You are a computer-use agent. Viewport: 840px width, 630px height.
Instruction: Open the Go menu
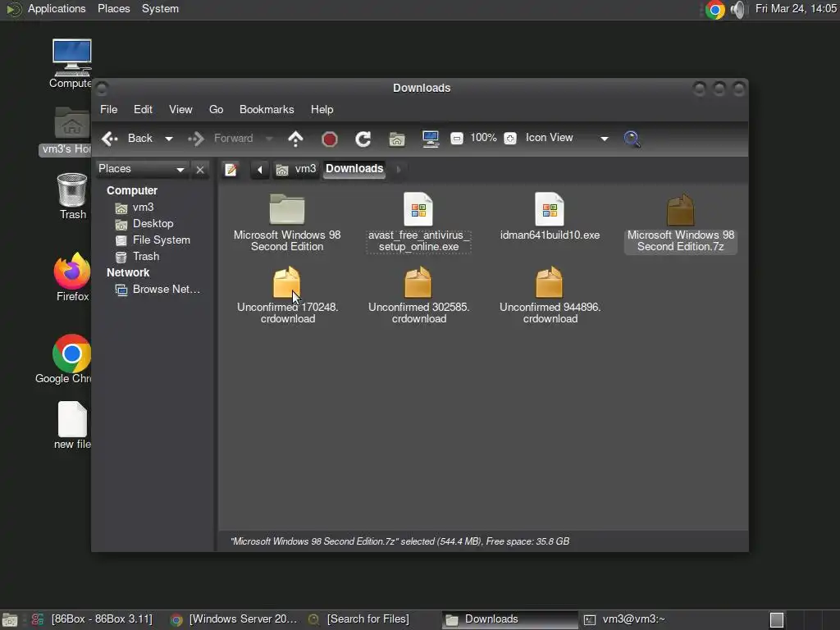(x=216, y=109)
